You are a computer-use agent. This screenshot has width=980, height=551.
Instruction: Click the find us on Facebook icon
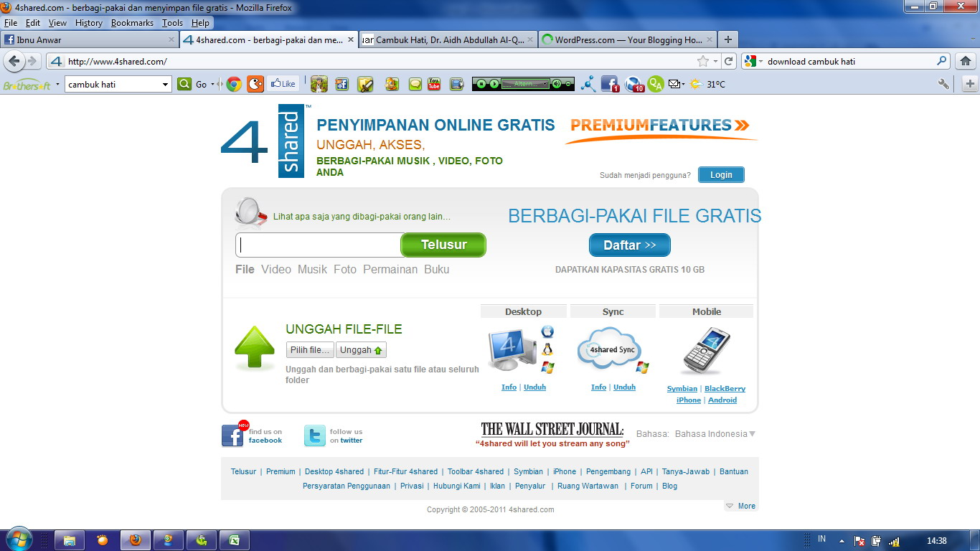click(233, 435)
